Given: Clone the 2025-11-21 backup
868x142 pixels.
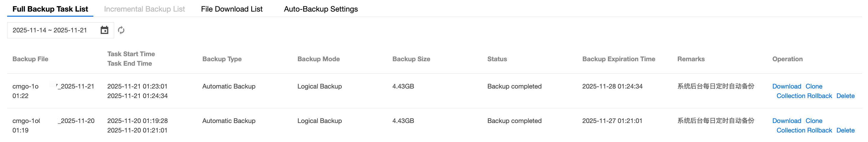Looking at the screenshot, I should click(x=814, y=86).
